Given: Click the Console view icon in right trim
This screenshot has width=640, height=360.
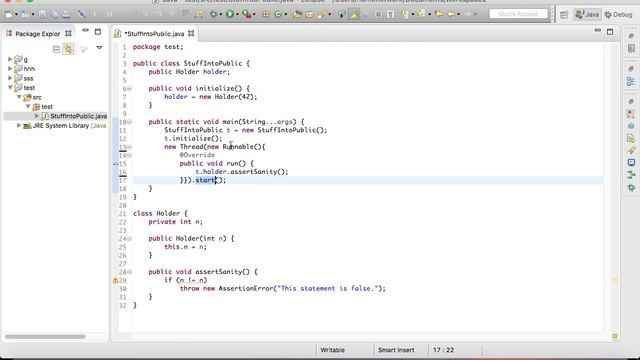Looking at the screenshot, I should [631, 162].
